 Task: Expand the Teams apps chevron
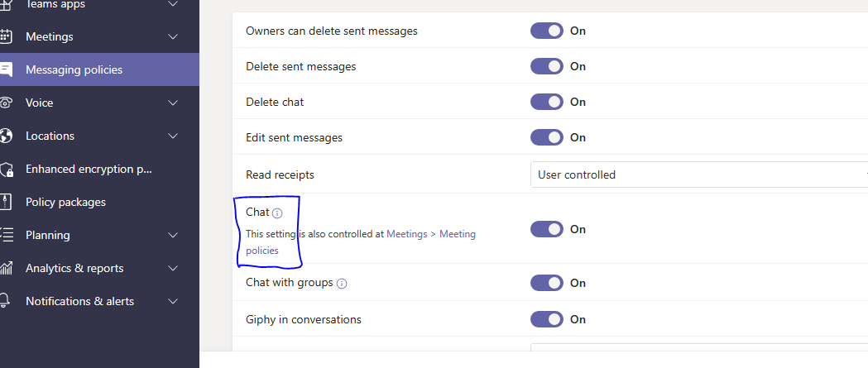tap(173, 4)
